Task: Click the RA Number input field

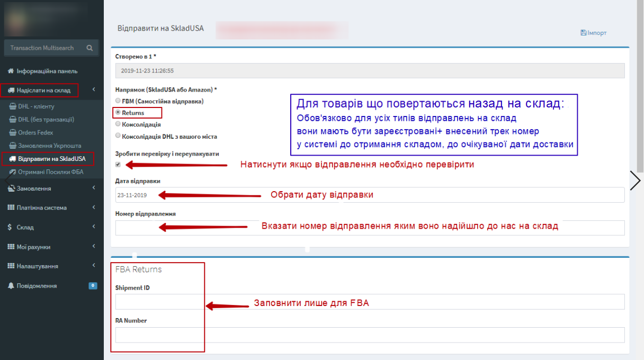Action: click(370, 335)
